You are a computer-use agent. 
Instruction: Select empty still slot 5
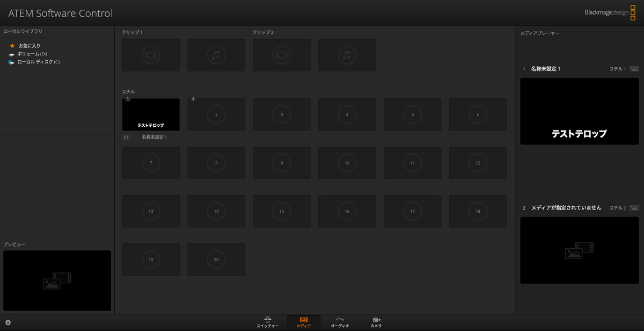[x=413, y=114]
